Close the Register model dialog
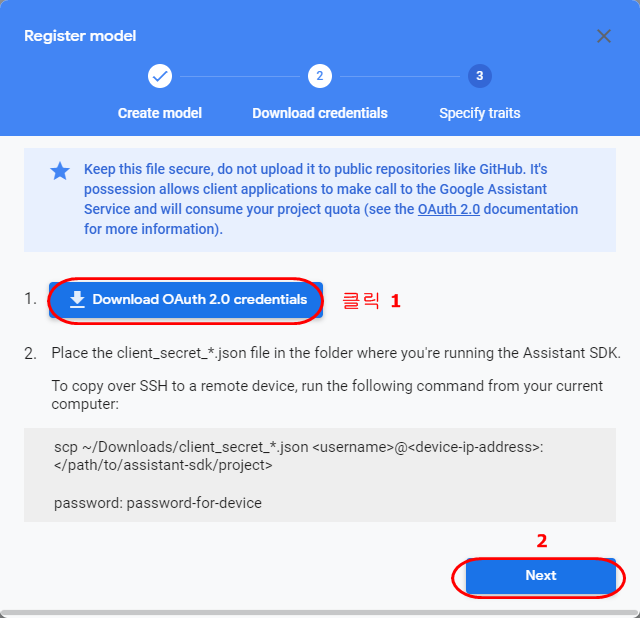The height and width of the screenshot is (618, 640). [x=604, y=36]
